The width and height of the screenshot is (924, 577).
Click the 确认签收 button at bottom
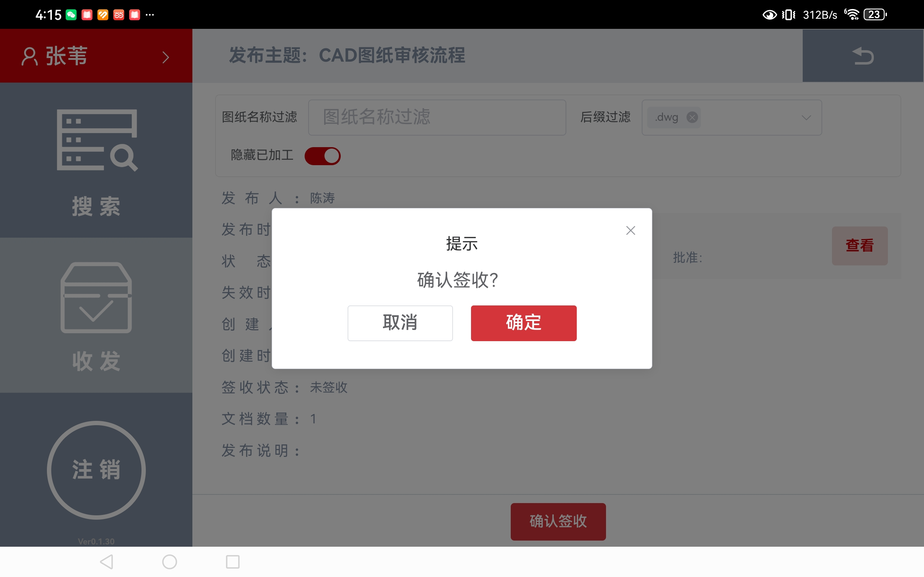(558, 521)
